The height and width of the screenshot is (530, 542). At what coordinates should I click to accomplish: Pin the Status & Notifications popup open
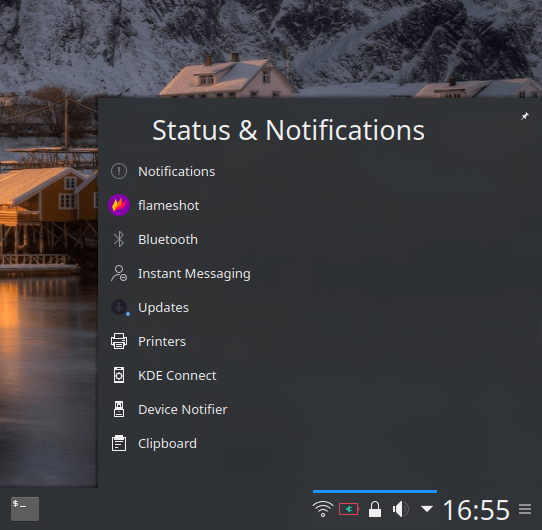pyautogui.click(x=525, y=116)
